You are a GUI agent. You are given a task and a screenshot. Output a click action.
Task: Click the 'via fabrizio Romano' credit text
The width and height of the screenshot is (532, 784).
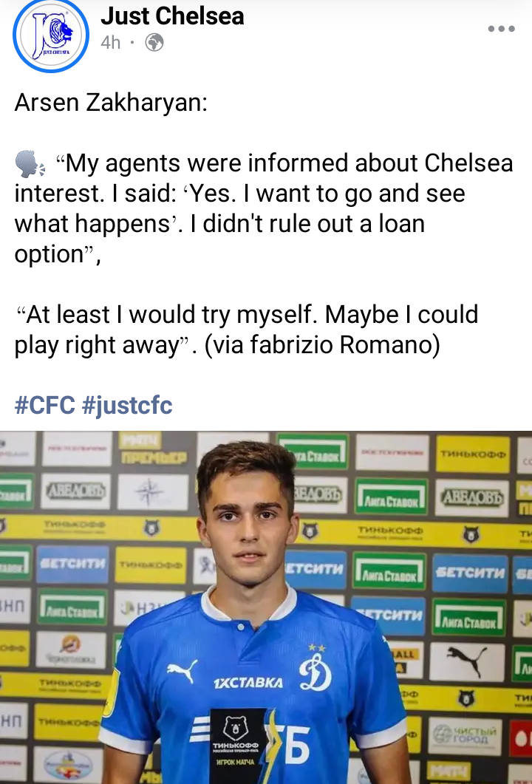click(x=322, y=344)
